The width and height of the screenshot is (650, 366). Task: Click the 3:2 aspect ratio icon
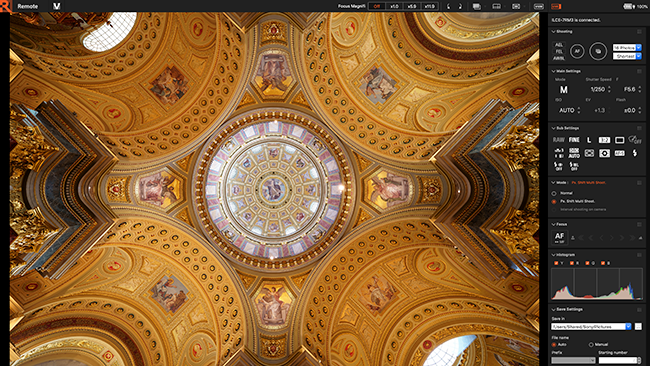coord(604,140)
